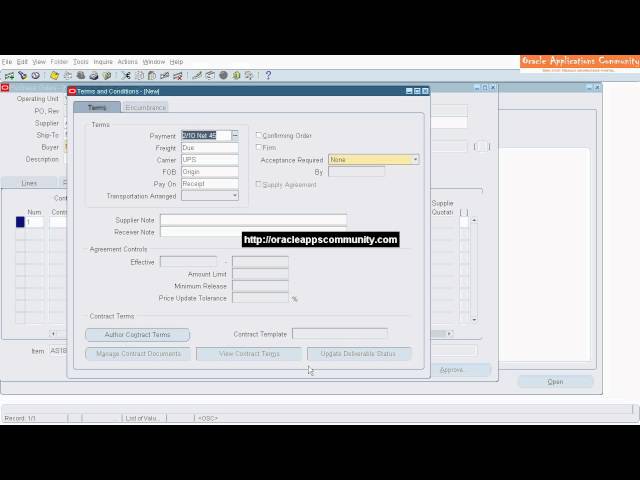
Task: Click the lines vertical scrollbar down arrow
Action: tap(474, 320)
